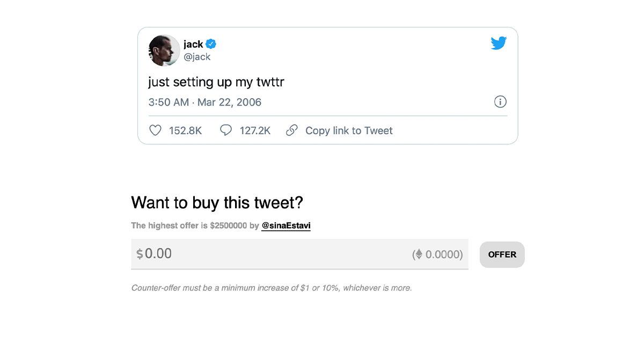Viewport: 644px width, 338px height.
Task: Click the reply speech bubble icon
Action: click(226, 130)
